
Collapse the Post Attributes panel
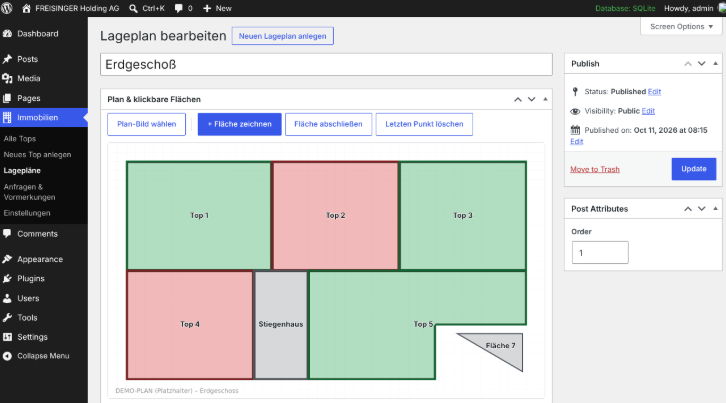click(715, 208)
